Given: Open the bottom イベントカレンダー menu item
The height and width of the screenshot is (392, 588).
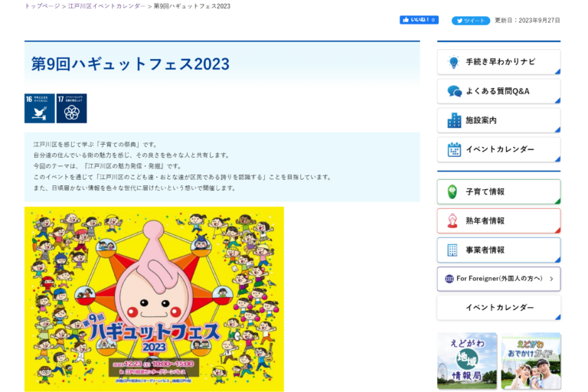Looking at the screenshot, I should click(x=498, y=308).
